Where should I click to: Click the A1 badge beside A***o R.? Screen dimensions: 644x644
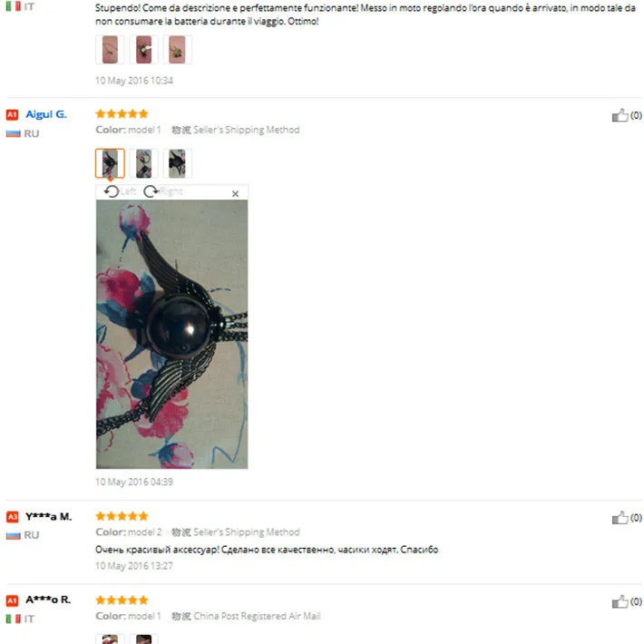13,600
